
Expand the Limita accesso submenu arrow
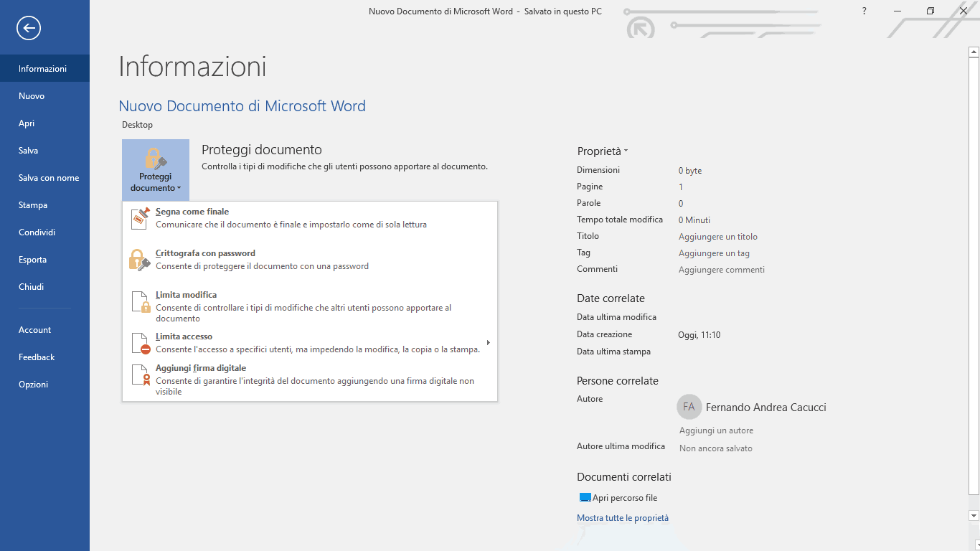click(x=489, y=343)
